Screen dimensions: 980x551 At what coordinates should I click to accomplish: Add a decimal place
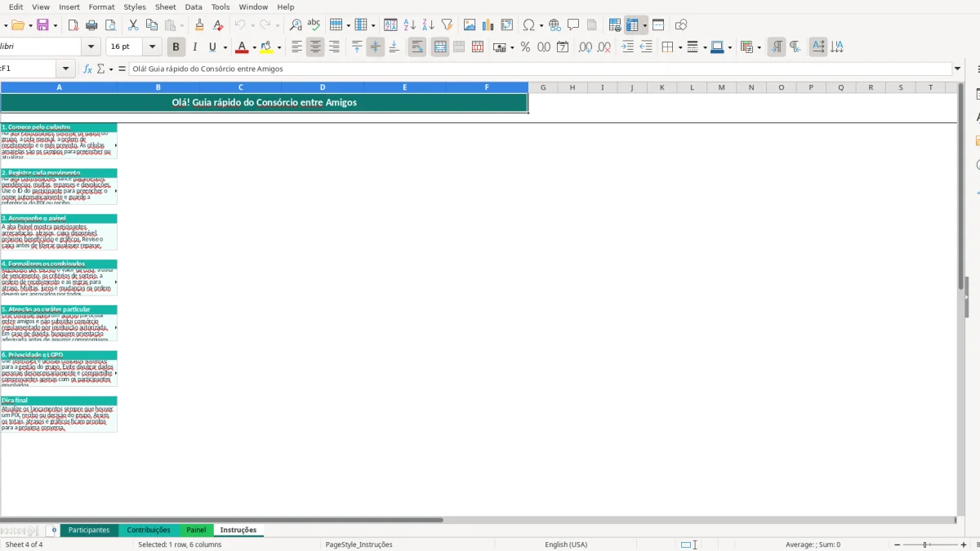[x=586, y=47]
